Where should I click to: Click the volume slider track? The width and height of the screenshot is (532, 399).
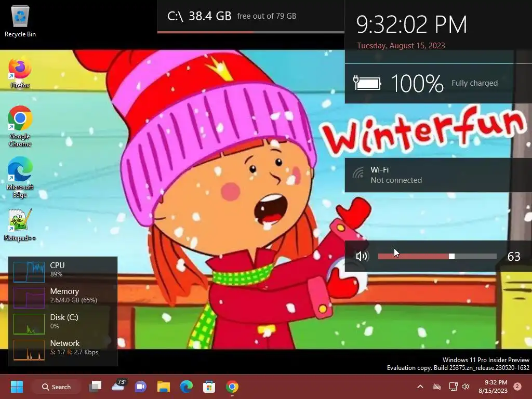point(437,257)
